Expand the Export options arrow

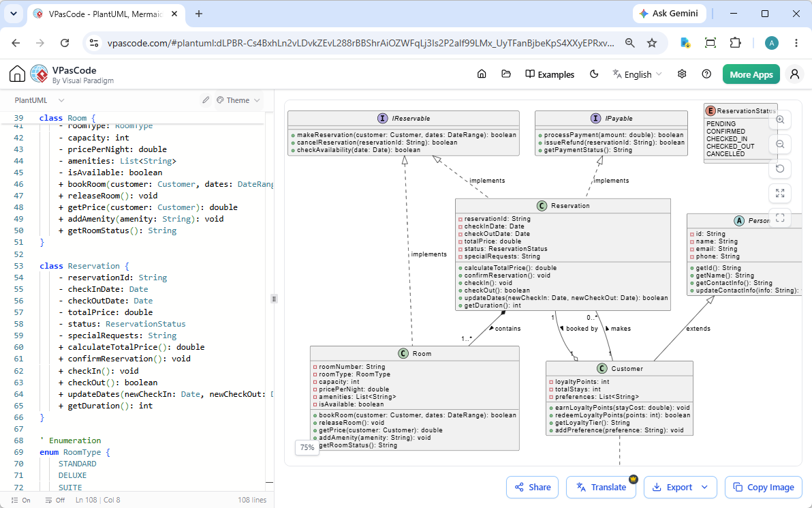coord(704,488)
